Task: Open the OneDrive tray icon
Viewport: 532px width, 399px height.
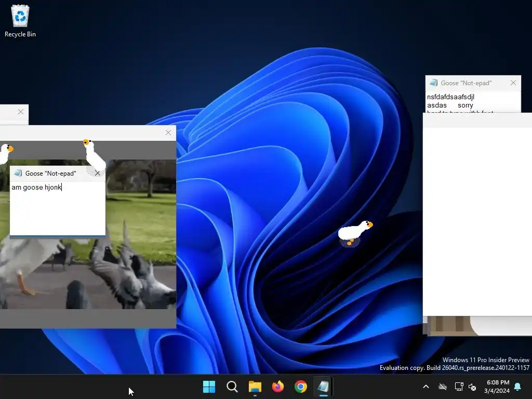Action: [443, 387]
